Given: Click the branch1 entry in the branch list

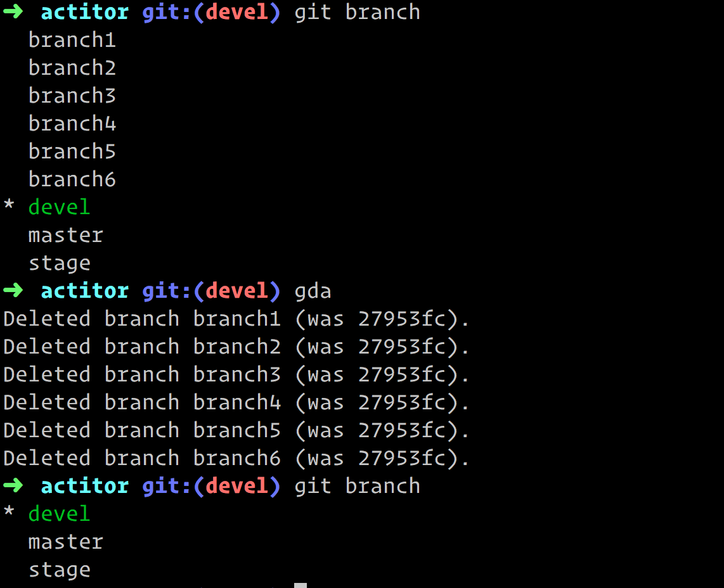Looking at the screenshot, I should [x=72, y=39].
